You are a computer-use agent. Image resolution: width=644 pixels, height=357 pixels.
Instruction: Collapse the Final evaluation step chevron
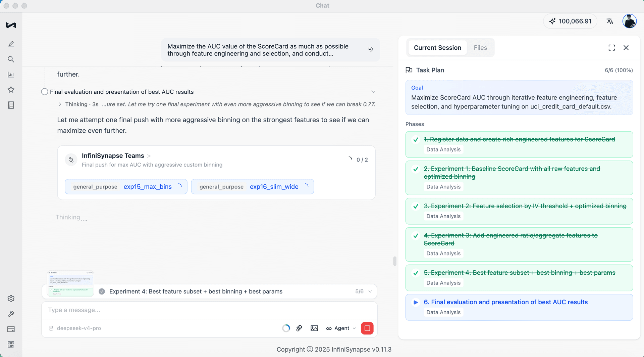(x=373, y=92)
